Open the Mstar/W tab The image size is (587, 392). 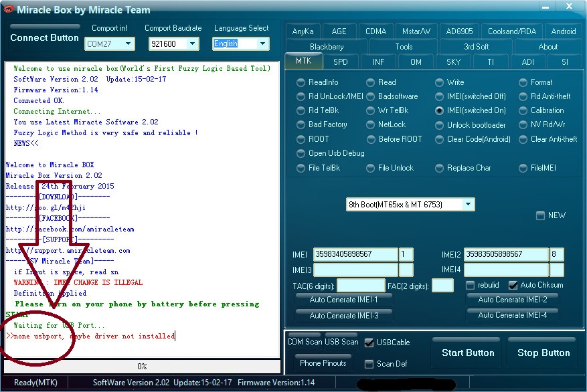416,31
